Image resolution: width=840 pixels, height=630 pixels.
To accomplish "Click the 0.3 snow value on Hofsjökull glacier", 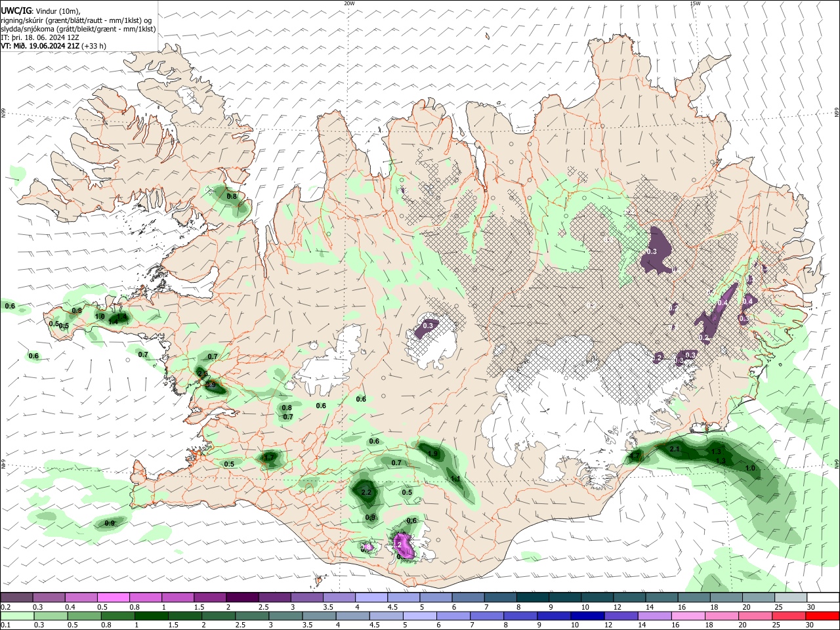I will click(428, 325).
